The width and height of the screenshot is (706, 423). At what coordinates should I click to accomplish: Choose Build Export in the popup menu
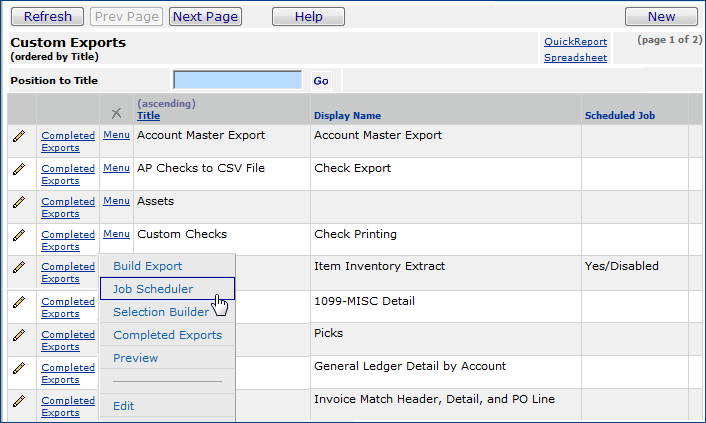click(147, 266)
